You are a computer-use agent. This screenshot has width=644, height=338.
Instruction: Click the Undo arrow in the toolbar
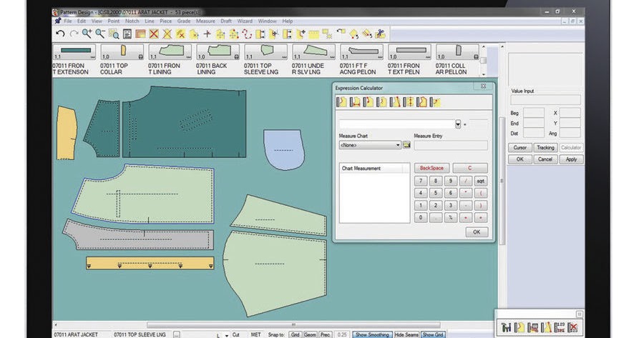click(x=60, y=34)
